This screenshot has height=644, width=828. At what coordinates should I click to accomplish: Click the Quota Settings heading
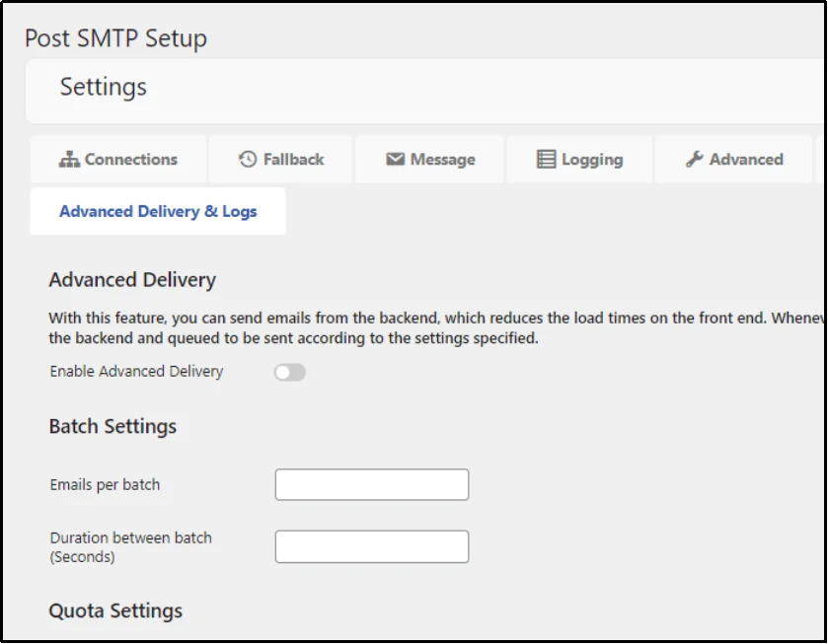pyautogui.click(x=114, y=610)
